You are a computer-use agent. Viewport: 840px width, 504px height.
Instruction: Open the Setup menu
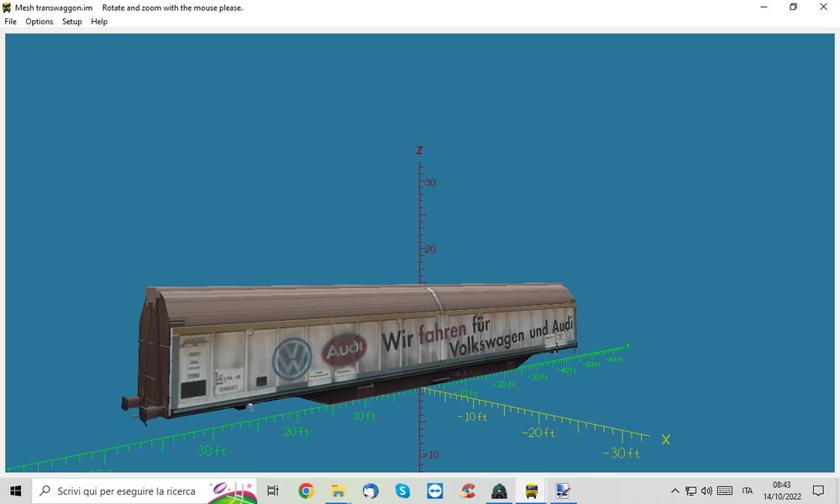pos(71,22)
